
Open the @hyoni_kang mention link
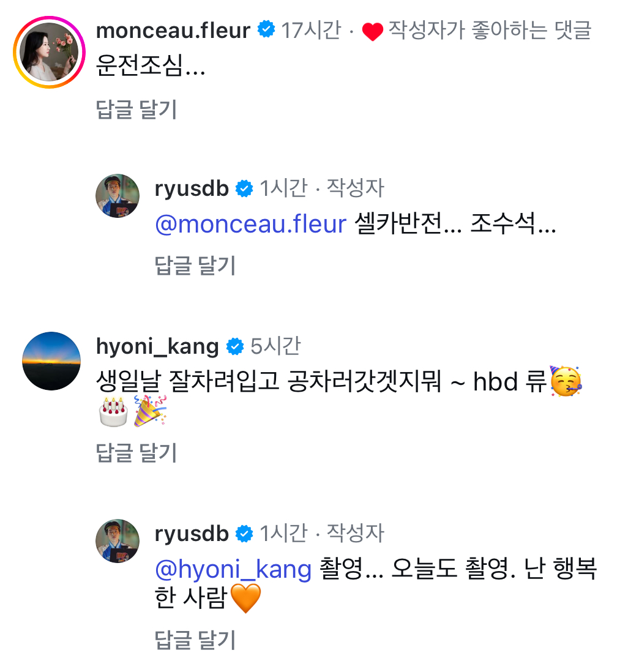tap(233, 570)
